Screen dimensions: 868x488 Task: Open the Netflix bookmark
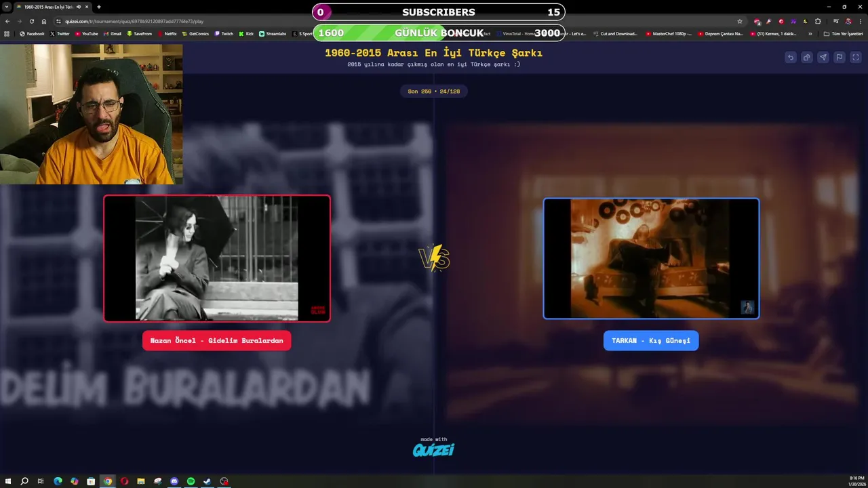click(167, 33)
